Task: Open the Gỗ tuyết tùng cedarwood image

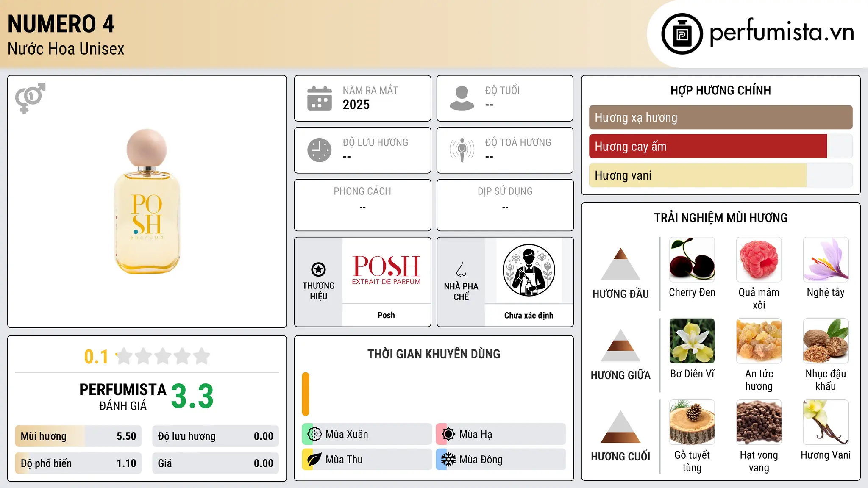Action: 692,422
